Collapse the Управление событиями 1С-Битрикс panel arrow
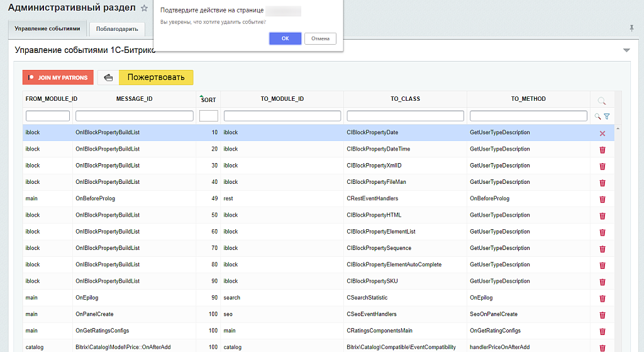The image size is (644, 352). point(626,50)
